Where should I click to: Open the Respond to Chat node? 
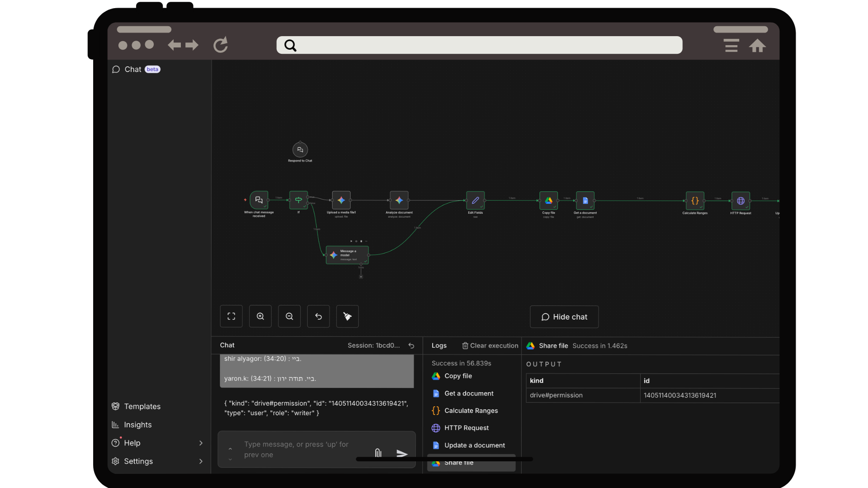pyautogui.click(x=300, y=150)
